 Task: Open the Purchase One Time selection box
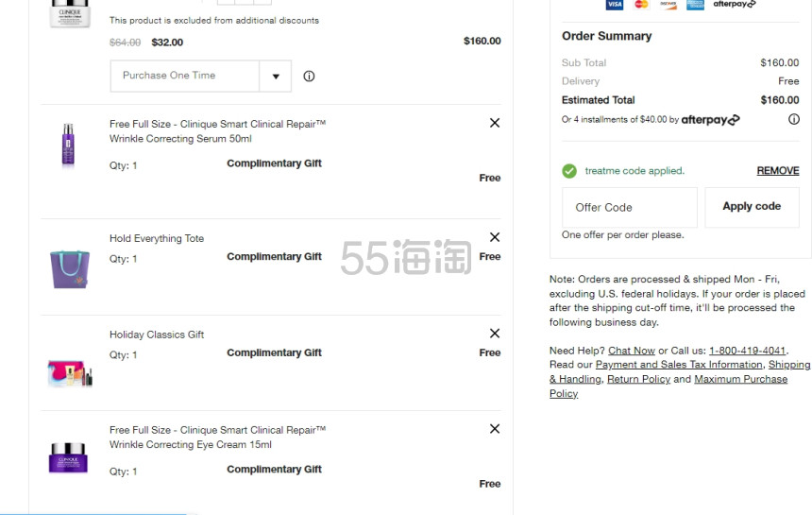click(x=200, y=77)
